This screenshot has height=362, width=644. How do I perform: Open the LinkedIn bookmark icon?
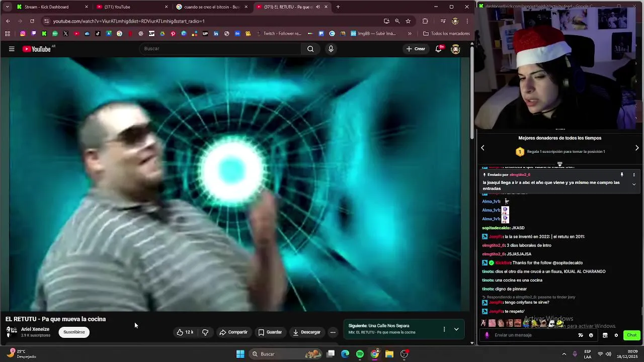pos(216,34)
